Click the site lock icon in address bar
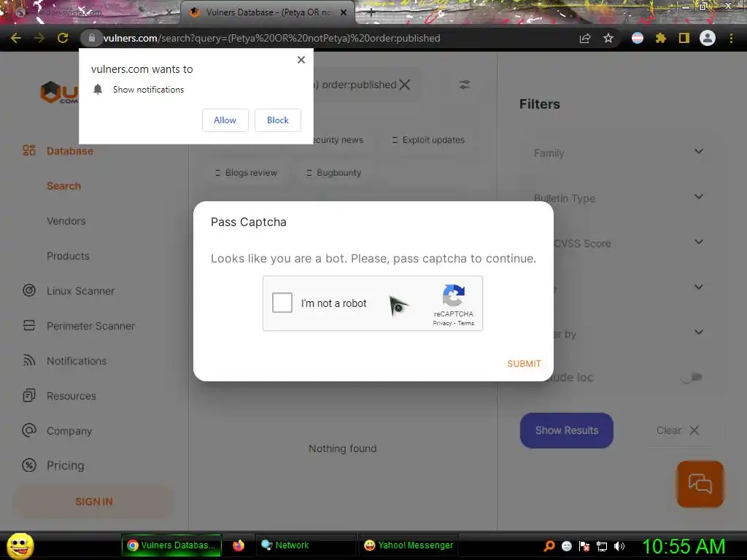Viewport: 747px width, 560px height. point(92,38)
